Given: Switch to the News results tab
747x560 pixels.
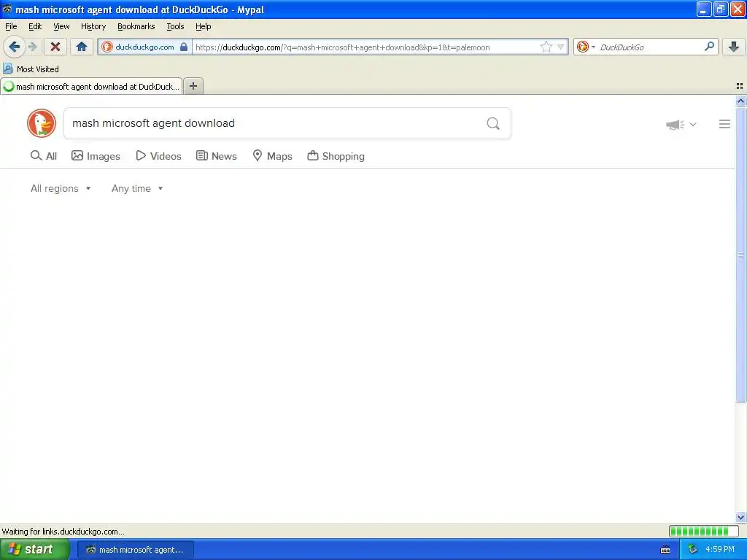Looking at the screenshot, I should 216,156.
